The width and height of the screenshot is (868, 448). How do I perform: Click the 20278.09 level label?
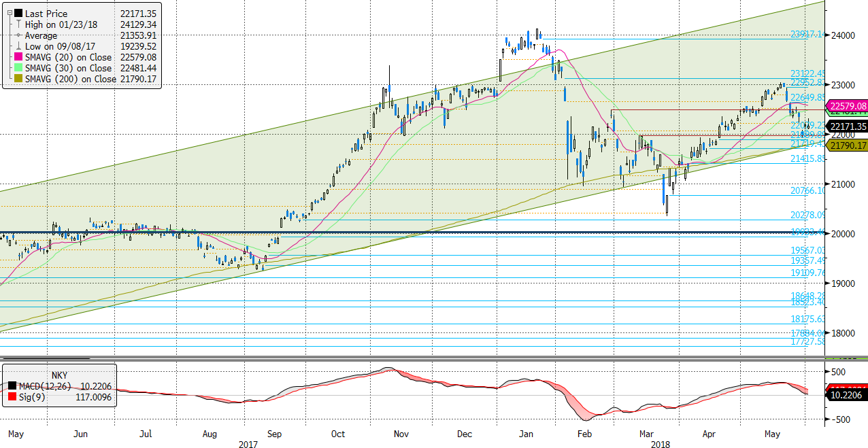(x=807, y=215)
